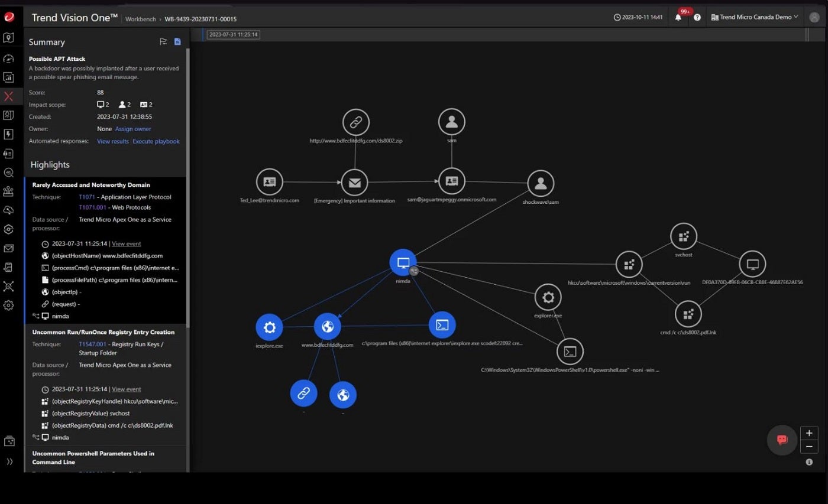Image resolution: width=828 pixels, height=504 pixels.
Task: Select the sam@jaguartmpeggy.onmicrosoft.com account node
Action: click(x=452, y=181)
